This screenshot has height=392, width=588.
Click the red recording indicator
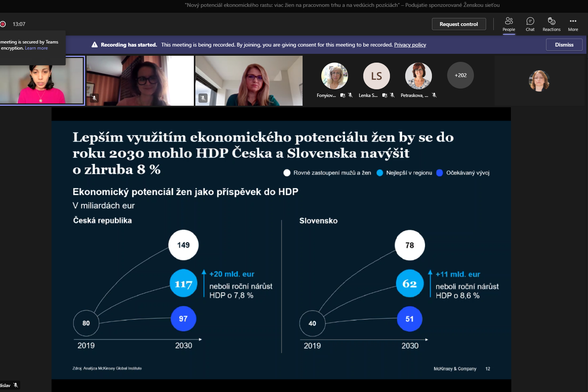(3, 24)
